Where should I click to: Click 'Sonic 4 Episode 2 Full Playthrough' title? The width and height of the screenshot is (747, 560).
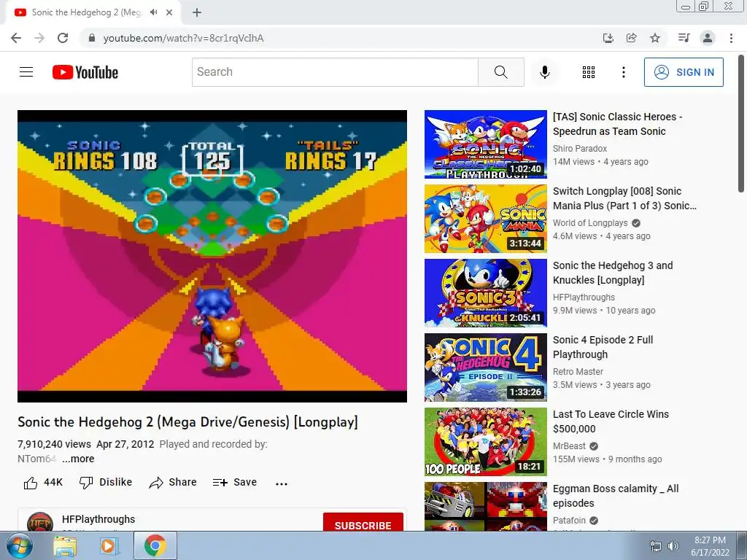[x=603, y=346]
